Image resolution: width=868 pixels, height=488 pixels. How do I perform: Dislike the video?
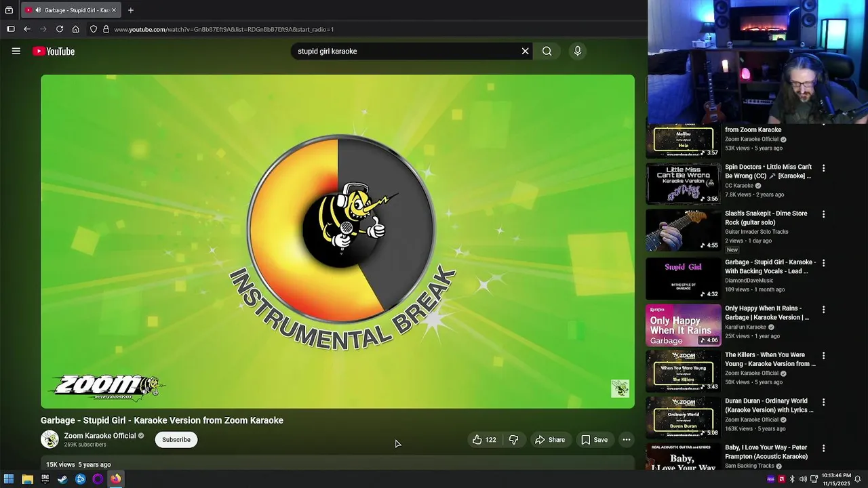(x=514, y=440)
